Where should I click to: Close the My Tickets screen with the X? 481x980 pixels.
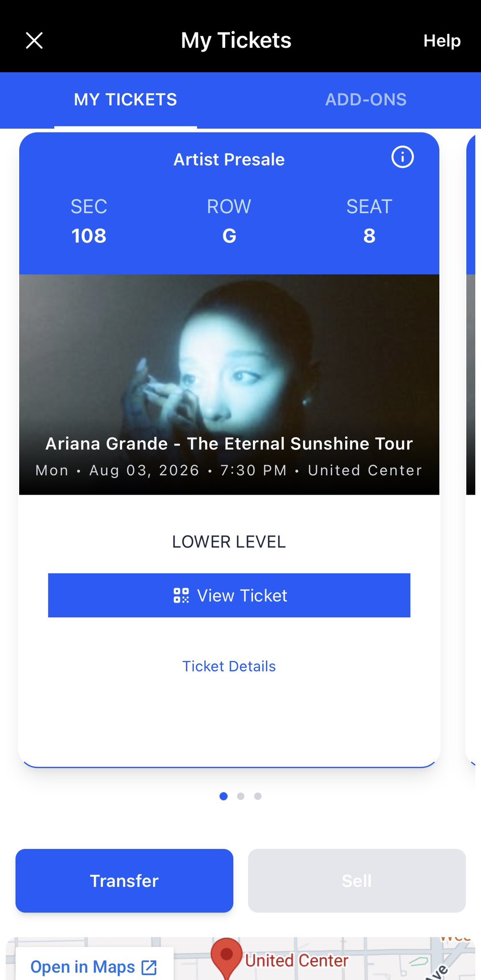click(x=34, y=41)
